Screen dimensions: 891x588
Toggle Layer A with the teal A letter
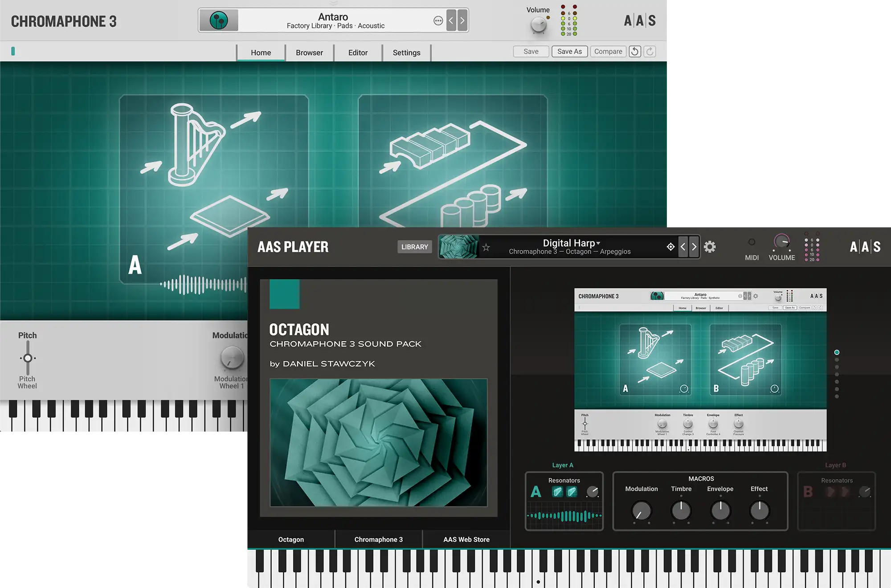click(536, 492)
